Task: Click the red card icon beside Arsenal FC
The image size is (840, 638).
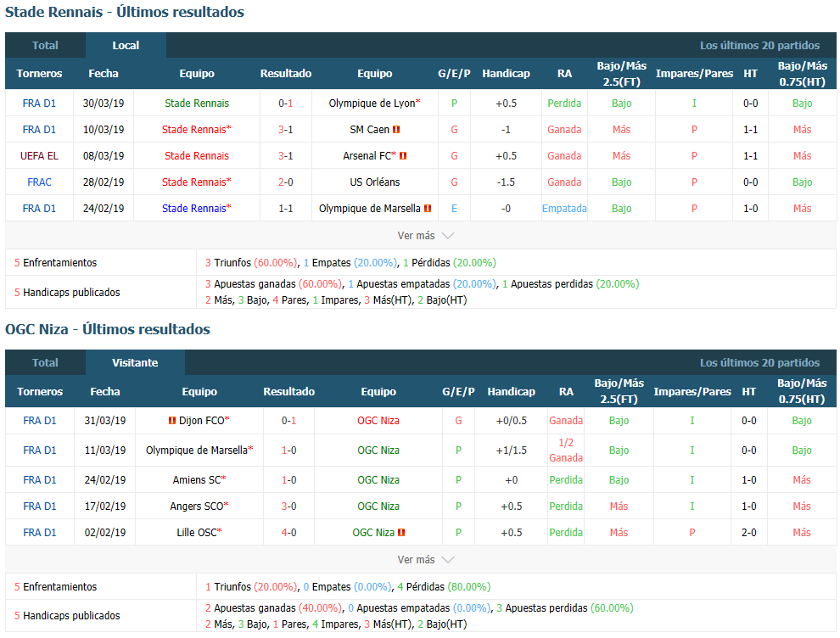Action: (403, 156)
